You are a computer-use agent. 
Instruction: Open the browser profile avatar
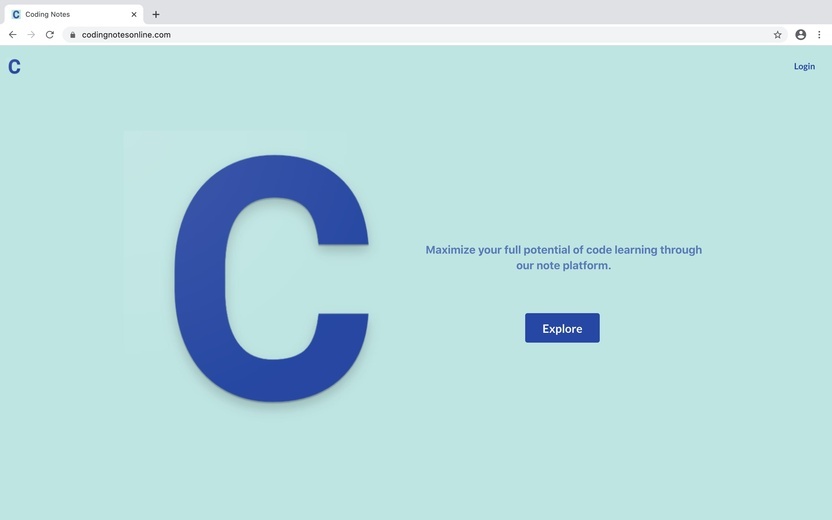(x=801, y=34)
